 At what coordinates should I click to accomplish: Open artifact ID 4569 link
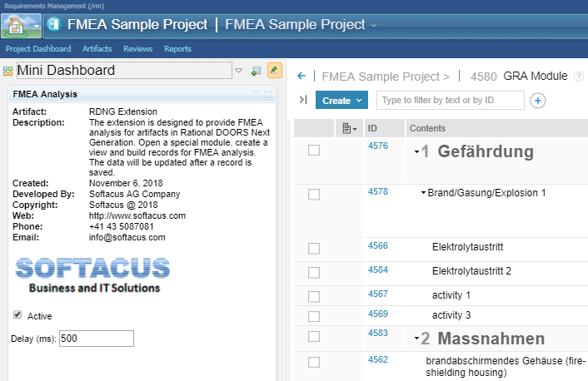[377, 314]
